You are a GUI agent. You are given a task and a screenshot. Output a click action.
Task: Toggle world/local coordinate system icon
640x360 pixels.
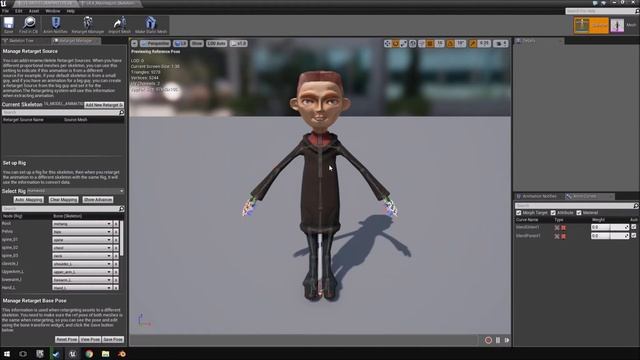click(x=413, y=43)
